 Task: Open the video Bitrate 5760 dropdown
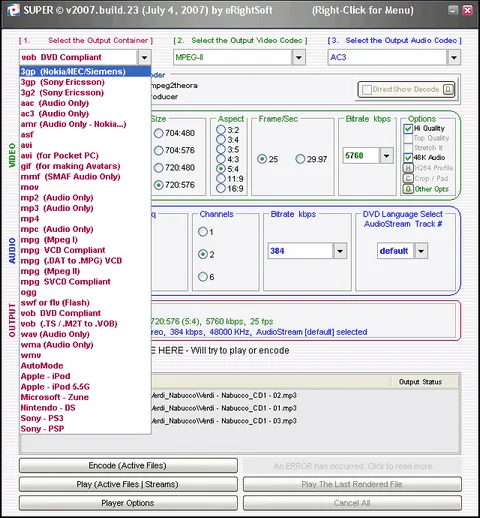point(386,156)
